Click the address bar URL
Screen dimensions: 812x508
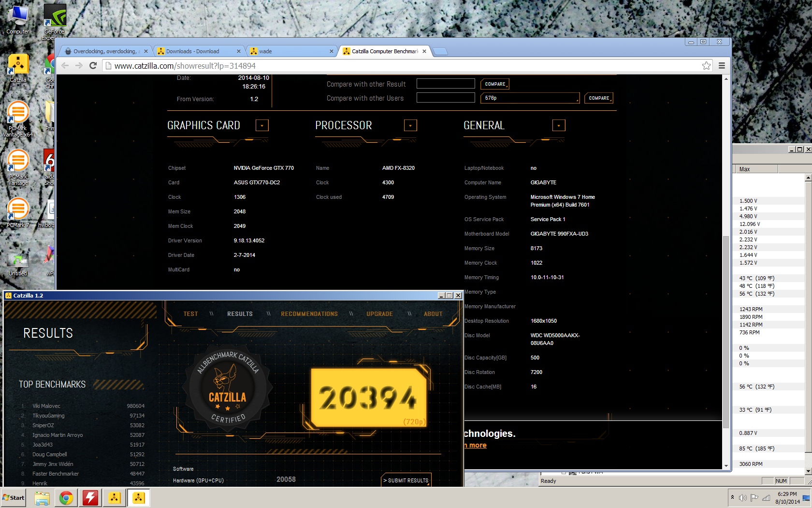[x=185, y=66]
